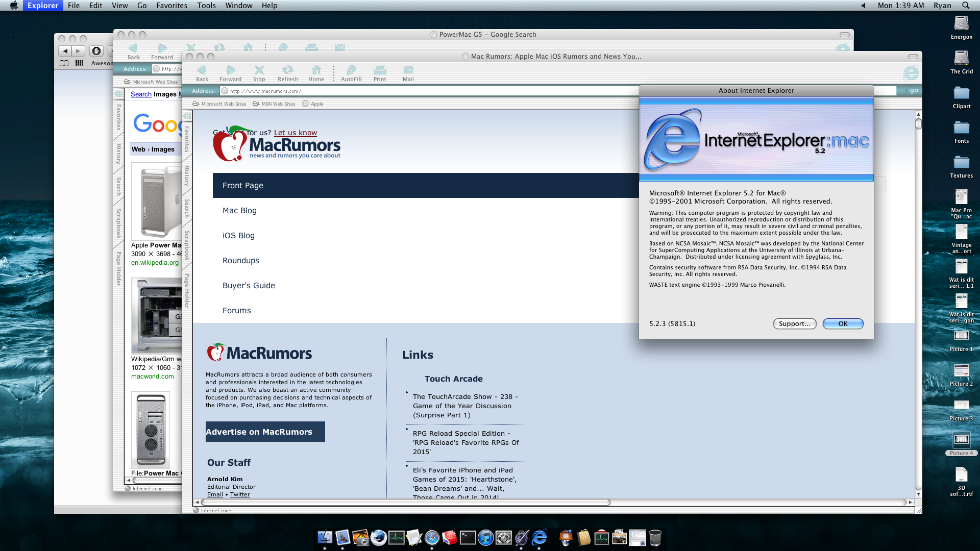Image resolution: width=980 pixels, height=551 pixels.
Task: Select Mac Blog navigation item
Action: point(239,211)
